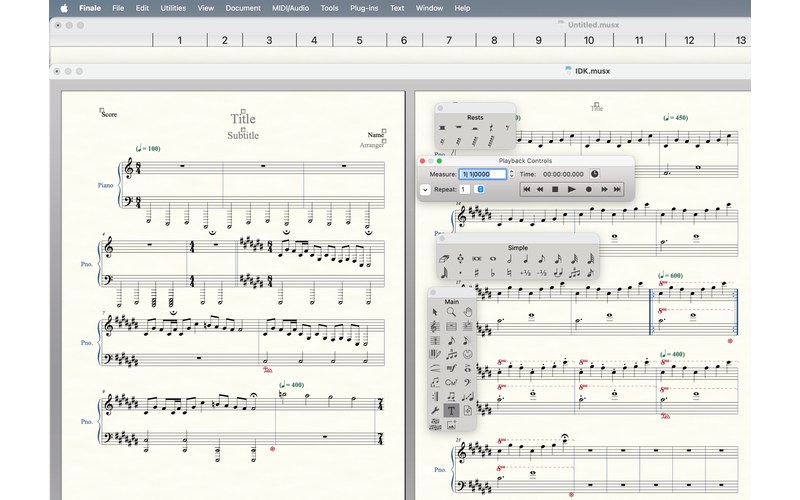Viewport: 800px width, 500px height.
Task: Choose the eighth rest in Rests palette
Action: click(x=507, y=128)
